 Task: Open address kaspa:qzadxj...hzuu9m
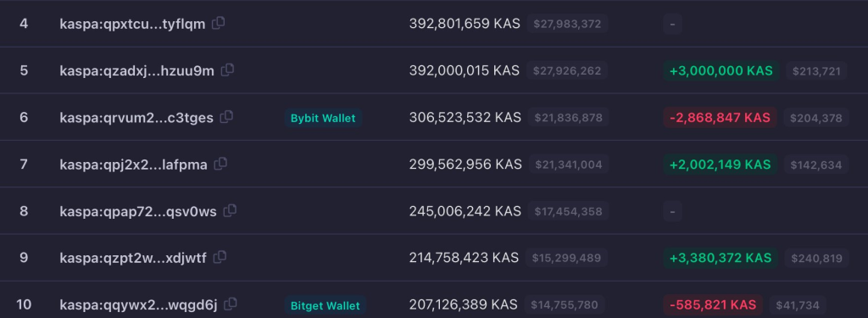tap(136, 71)
